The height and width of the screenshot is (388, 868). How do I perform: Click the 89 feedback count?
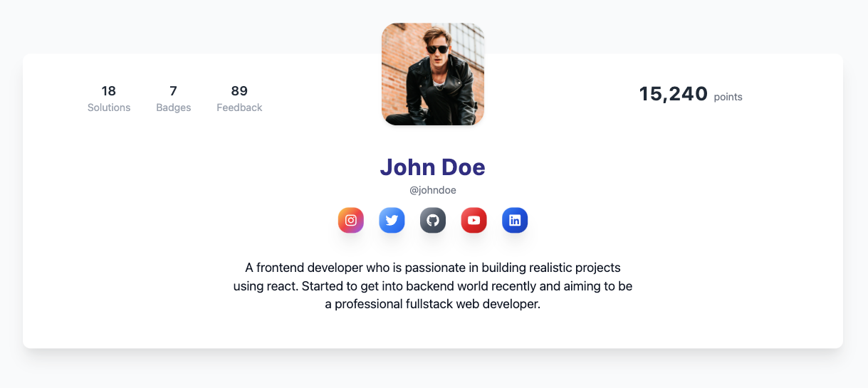click(x=239, y=90)
